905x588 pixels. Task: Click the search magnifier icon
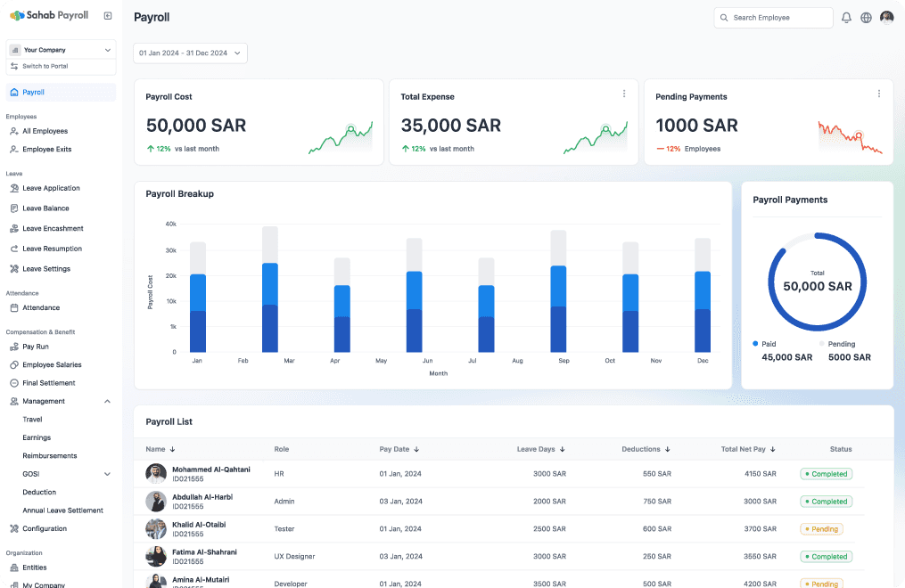pyautogui.click(x=724, y=18)
